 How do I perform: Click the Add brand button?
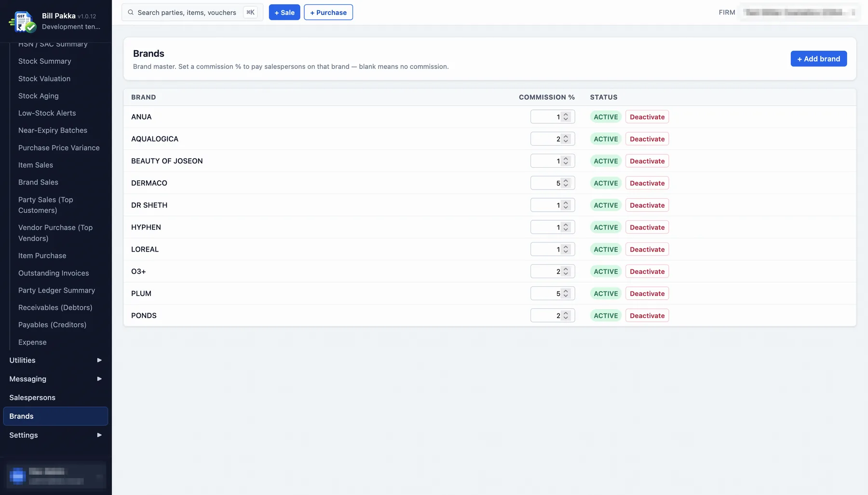[x=818, y=59]
